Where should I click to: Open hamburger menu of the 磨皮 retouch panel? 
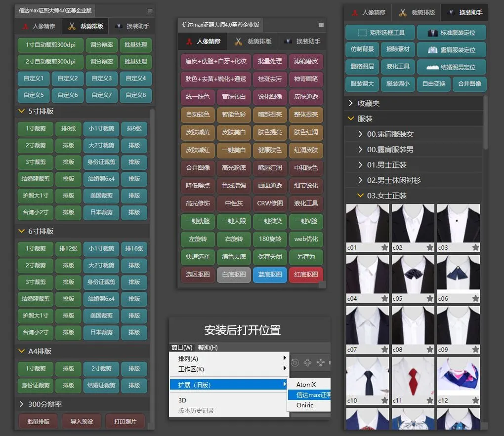tap(321, 25)
